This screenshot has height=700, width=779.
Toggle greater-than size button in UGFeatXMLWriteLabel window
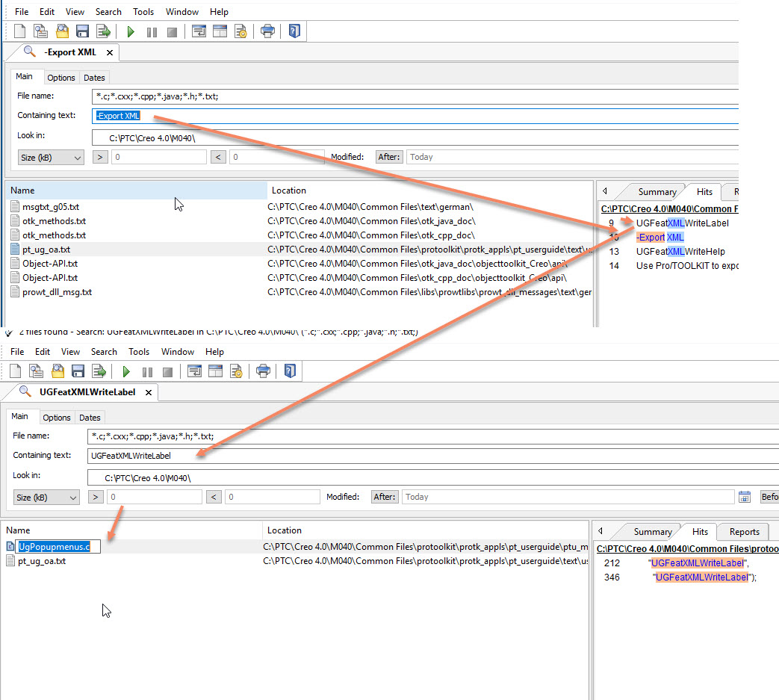point(96,497)
